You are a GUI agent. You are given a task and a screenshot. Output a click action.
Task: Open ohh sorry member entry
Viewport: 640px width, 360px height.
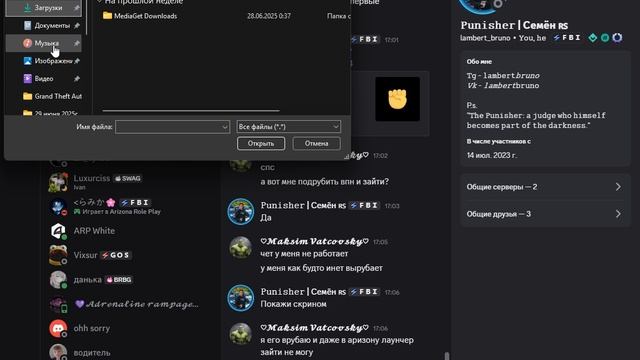click(x=131, y=328)
